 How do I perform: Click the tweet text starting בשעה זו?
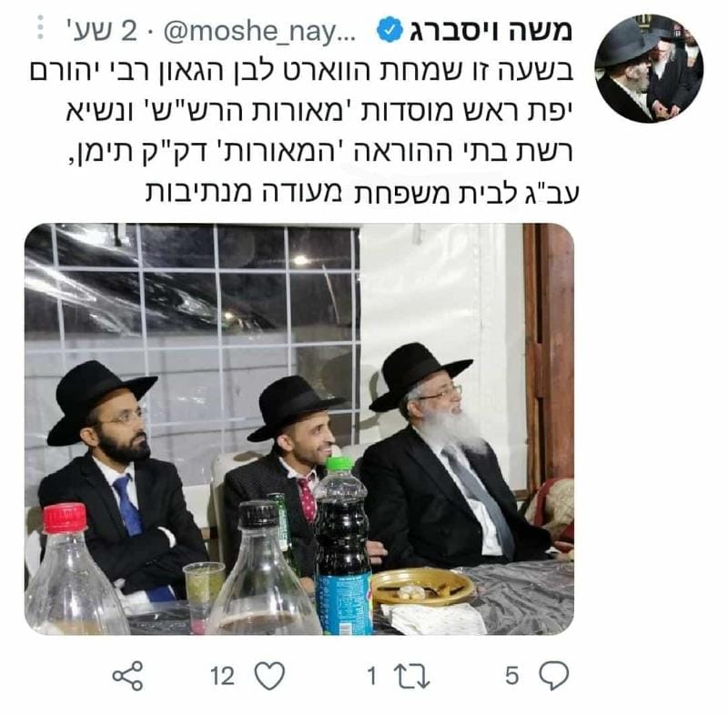(x=301, y=72)
